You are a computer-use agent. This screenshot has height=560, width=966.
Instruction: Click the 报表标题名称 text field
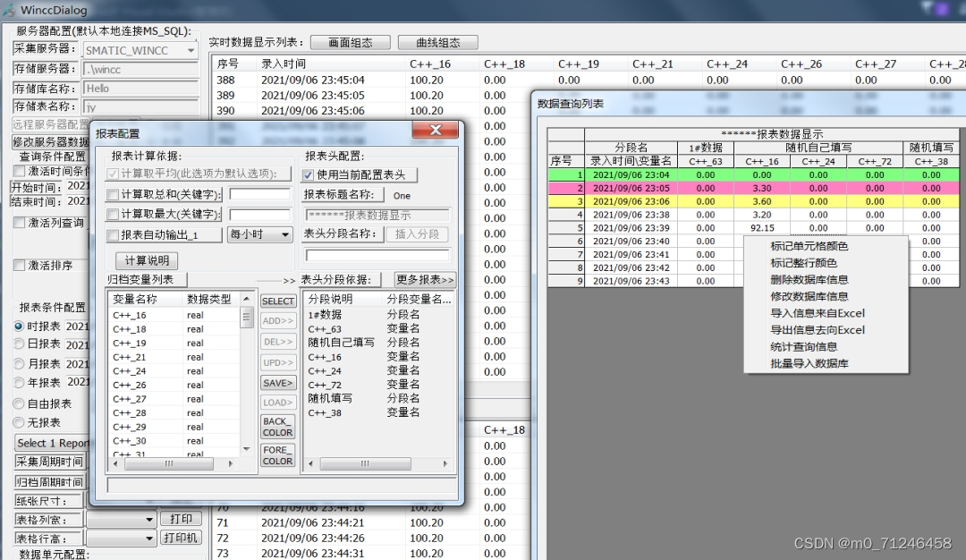click(377, 215)
